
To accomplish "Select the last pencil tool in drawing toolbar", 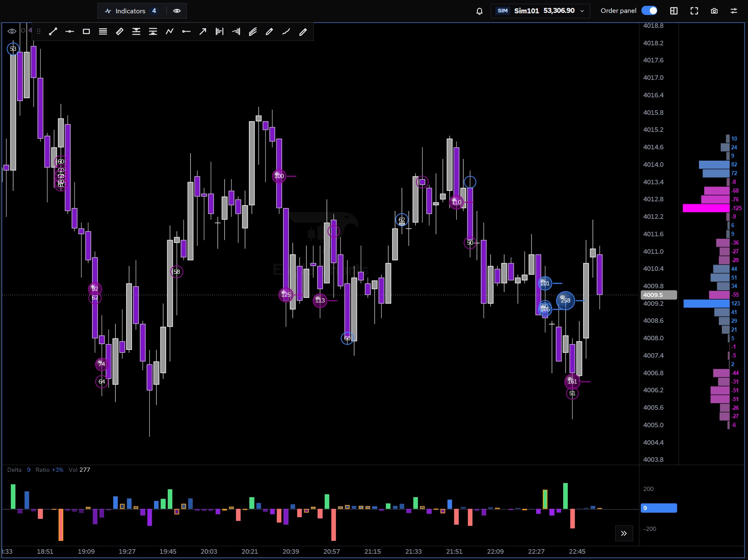I will 303,32.
